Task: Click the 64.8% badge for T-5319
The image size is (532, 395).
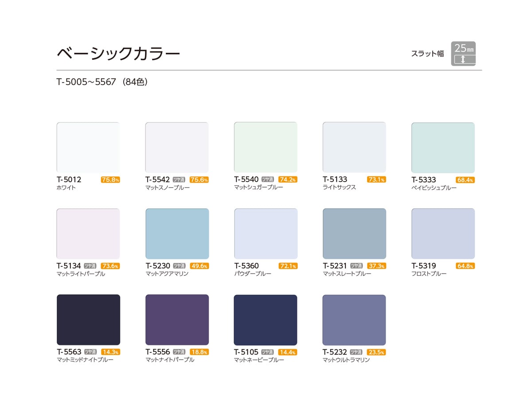Action: (465, 266)
